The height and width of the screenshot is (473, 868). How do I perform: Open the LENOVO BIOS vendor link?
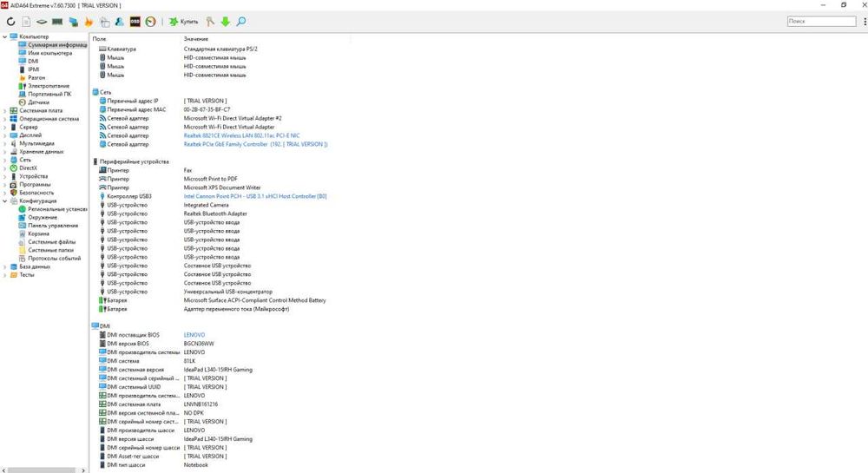click(x=194, y=335)
